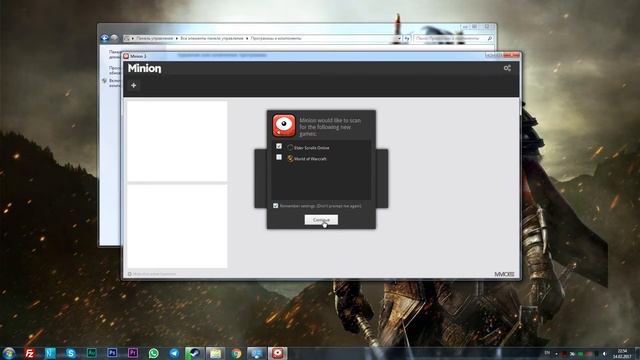This screenshot has height=360, width=640.
Task: Click the World of Warcraft game label
Action: click(x=310, y=159)
